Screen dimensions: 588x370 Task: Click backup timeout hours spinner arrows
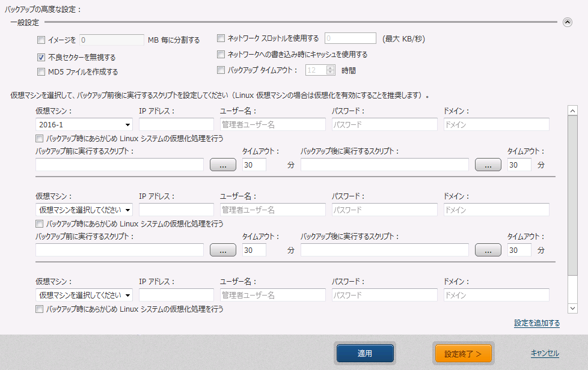(330, 70)
